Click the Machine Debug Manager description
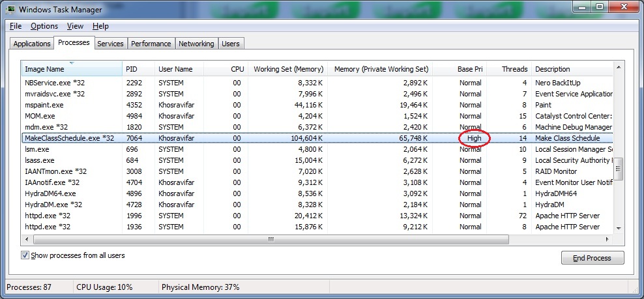 (574, 127)
